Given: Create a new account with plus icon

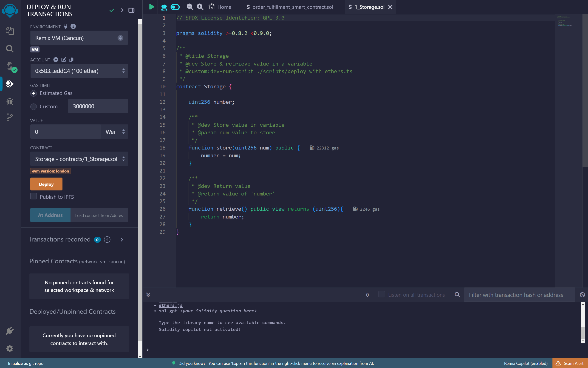Looking at the screenshot, I should (56, 60).
